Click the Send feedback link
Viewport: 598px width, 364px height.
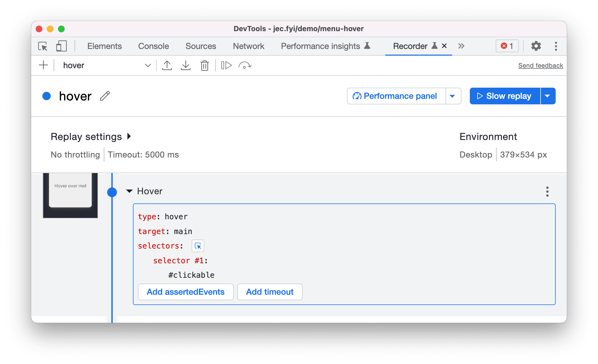[540, 65]
